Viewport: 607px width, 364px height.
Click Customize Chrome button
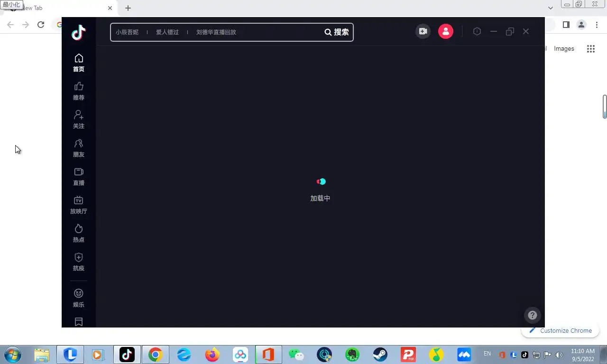click(560, 330)
